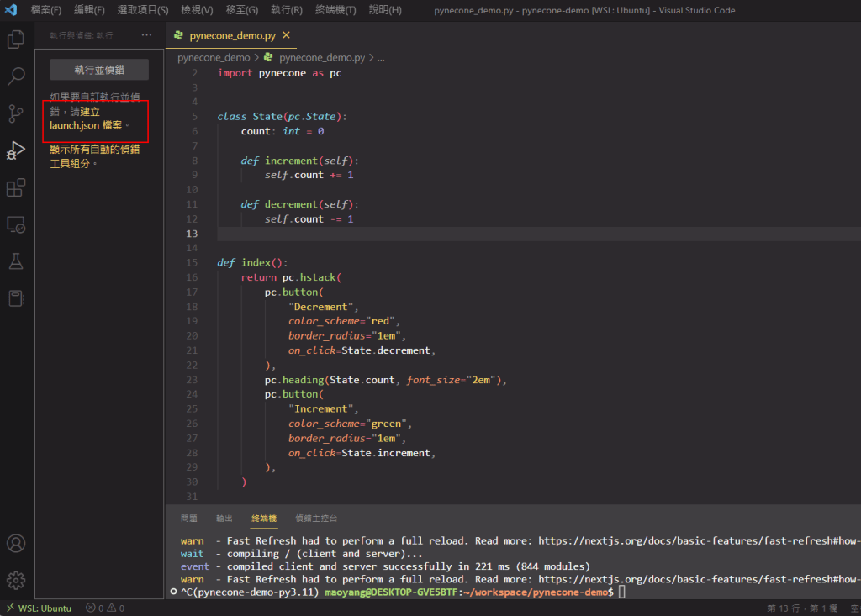Open the 終端機(T) menu
The width and height of the screenshot is (861, 616).
pos(335,10)
